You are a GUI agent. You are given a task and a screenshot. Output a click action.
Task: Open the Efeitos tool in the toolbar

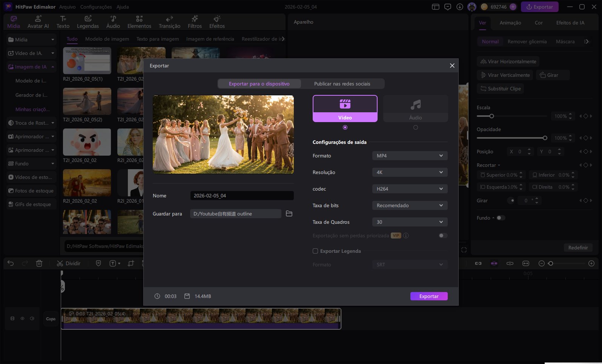point(217,22)
